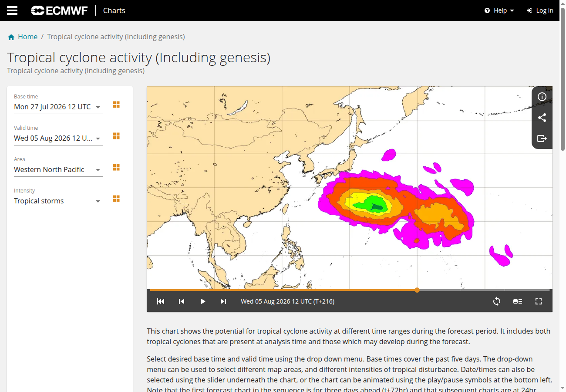Step to previous forecast frame
This screenshot has height=392, width=566.
(182, 301)
